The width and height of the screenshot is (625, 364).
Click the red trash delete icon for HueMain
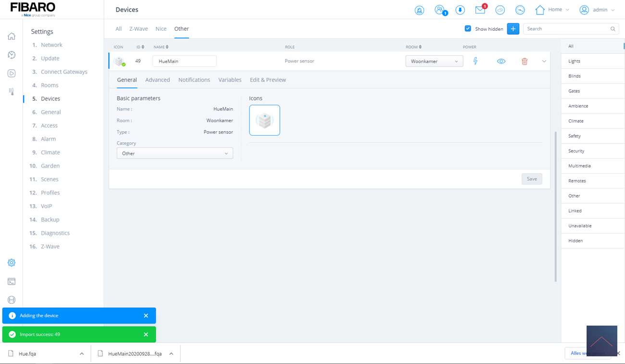click(x=525, y=62)
